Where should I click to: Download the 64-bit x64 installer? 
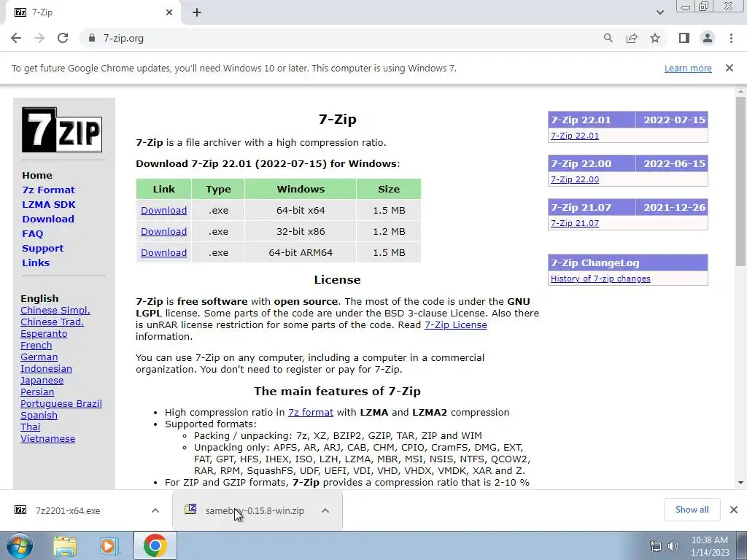163,211
